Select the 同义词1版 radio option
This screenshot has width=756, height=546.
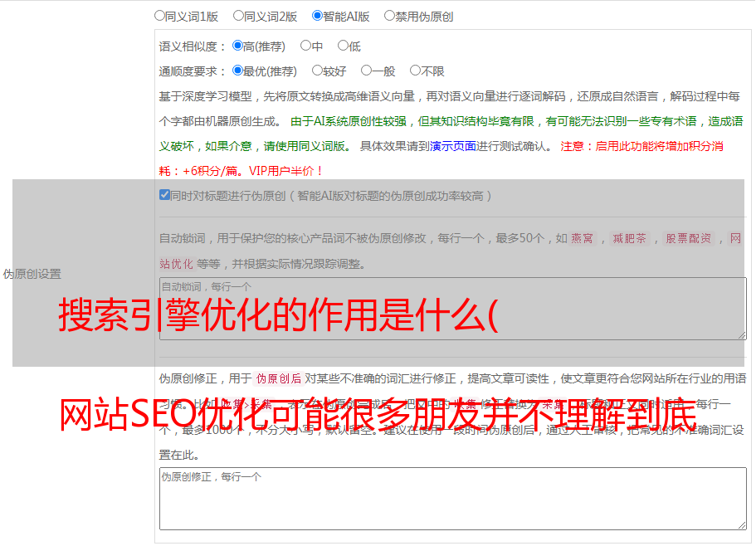(x=159, y=16)
